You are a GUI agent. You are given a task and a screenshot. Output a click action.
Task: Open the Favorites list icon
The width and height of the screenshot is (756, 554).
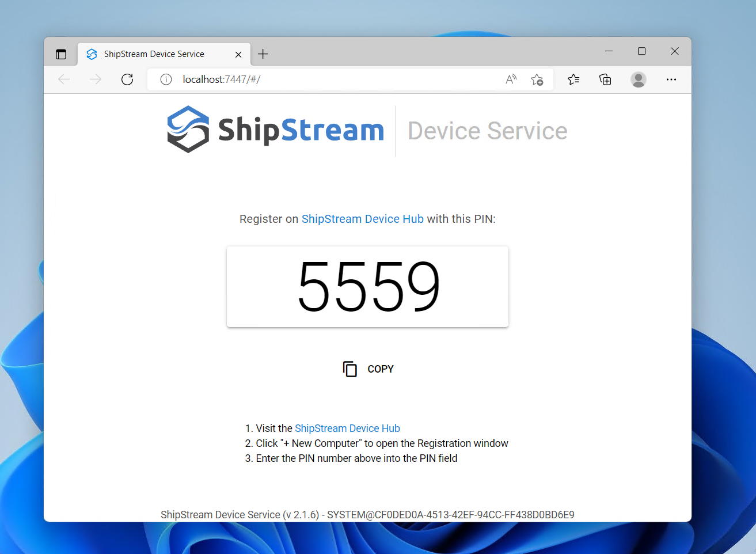point(573,79)
